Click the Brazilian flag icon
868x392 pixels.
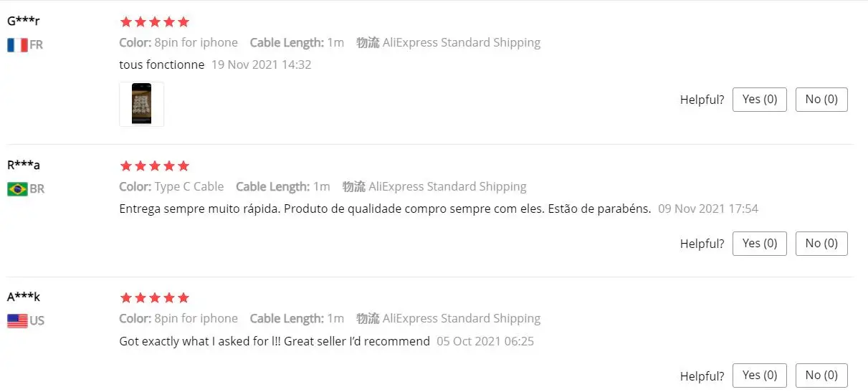coord(17,189)
